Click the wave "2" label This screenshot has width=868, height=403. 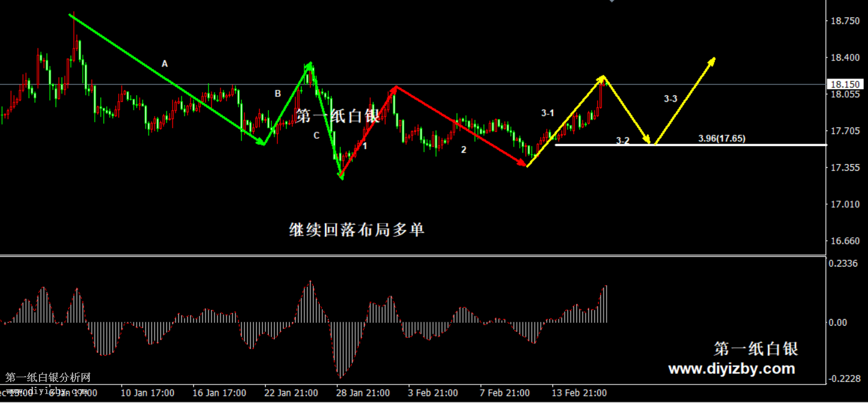(463, 150)
